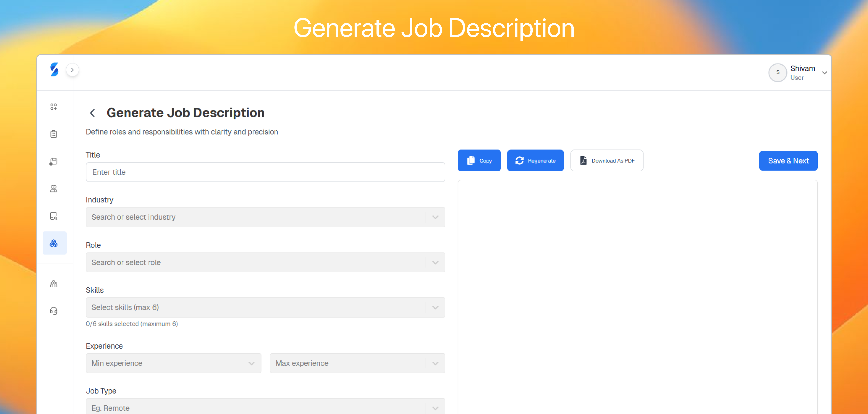Open the clipboard list sidebar icon
Screen dimensions: 868x414
(54, 134)
